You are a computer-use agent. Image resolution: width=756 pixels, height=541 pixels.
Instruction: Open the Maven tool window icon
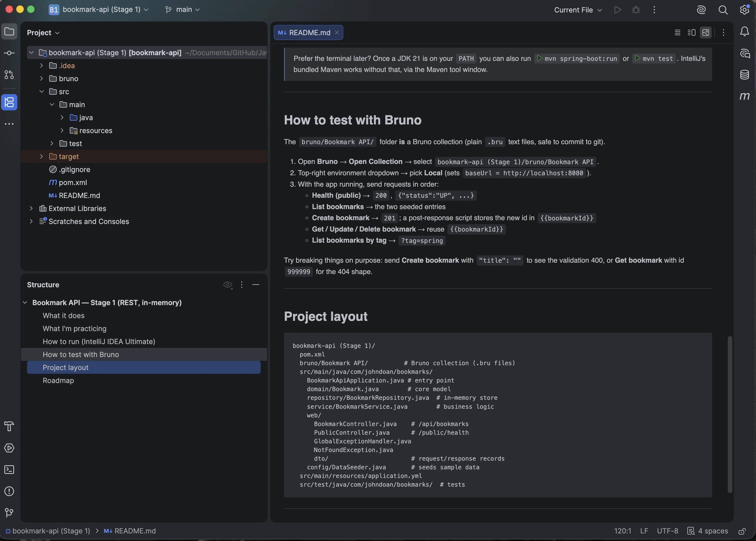tap(745, 96)
